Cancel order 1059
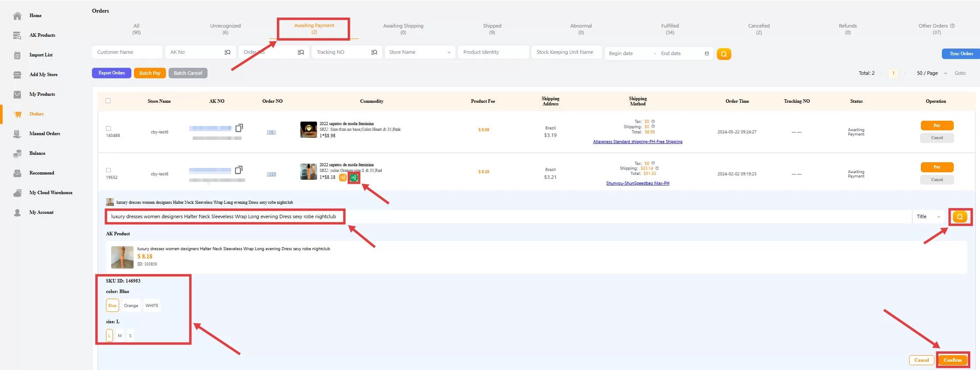The height and width of the screenshot is (370, 980). 937,180
